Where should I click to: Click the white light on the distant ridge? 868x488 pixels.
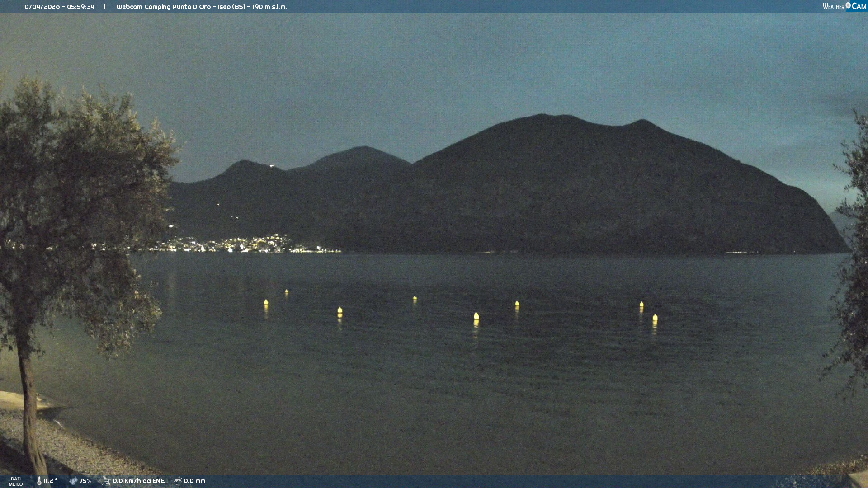pyautogui.click(x=271, y=166)
